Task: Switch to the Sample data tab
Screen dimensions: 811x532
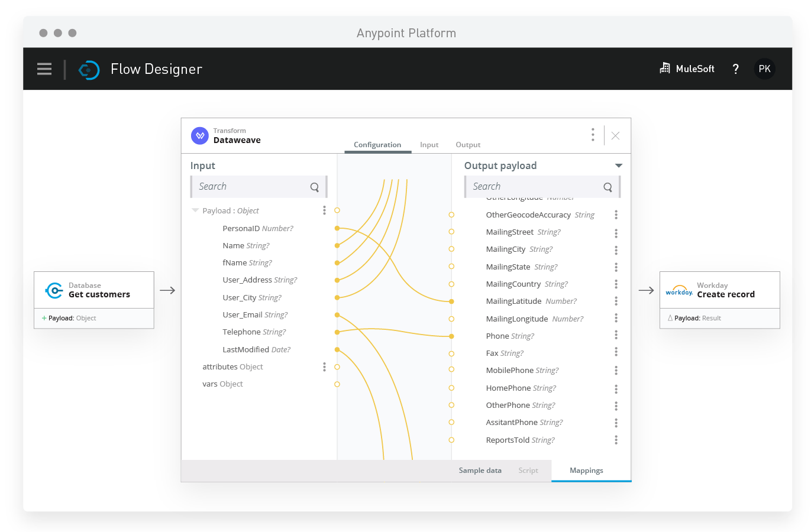Action: point(480,470)
